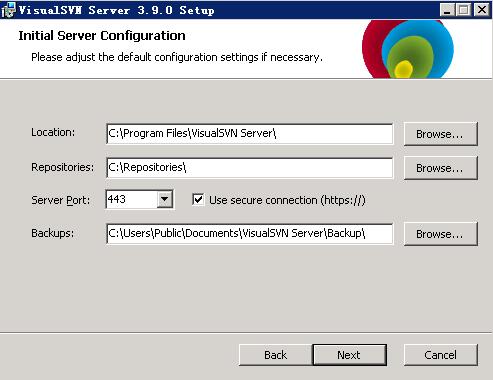Minimize the Setup window
493x380 pixels.
click(x=447, y=10)
